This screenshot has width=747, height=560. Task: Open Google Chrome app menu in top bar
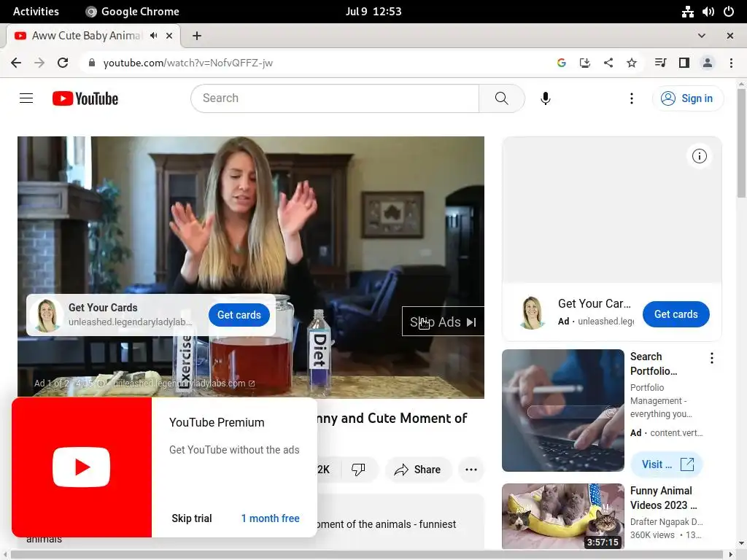(133, 12)
